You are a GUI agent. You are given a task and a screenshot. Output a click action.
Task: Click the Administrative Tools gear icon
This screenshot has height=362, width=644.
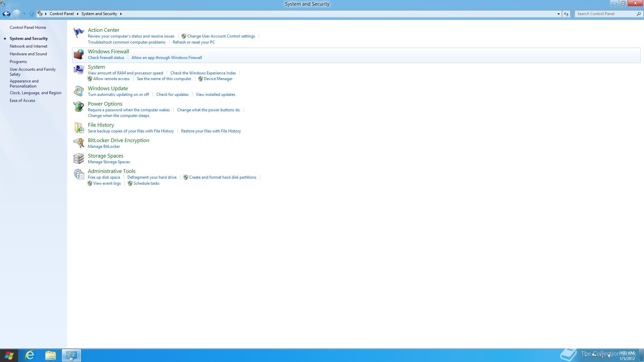coord(78,174)
